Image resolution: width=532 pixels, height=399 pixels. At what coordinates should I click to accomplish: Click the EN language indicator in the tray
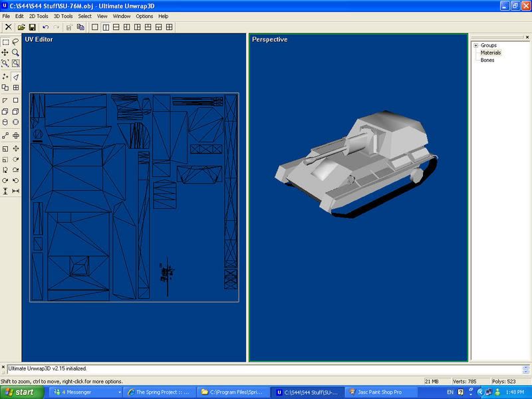[450, 392]
